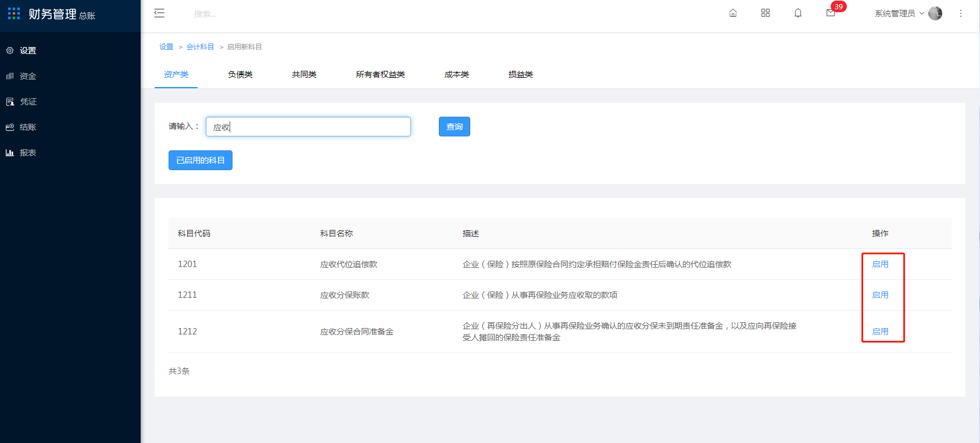Click the 描述 column header
Image resolution: width=980 pixels, height=443 pixels.
[471, 233]
